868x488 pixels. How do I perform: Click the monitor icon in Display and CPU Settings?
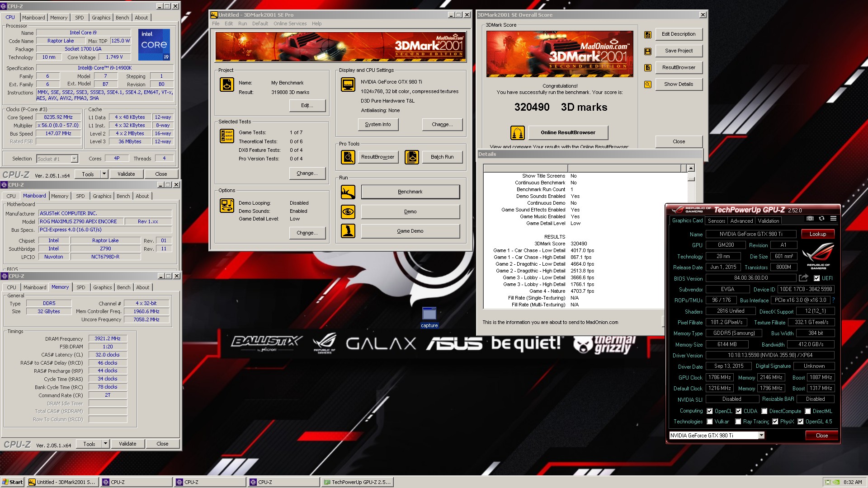click(348, 84)
